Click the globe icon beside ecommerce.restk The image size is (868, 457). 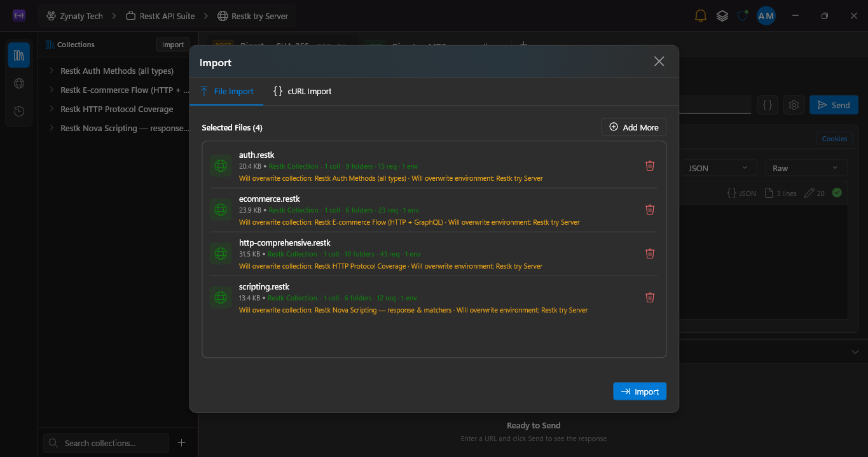(221, 209)
